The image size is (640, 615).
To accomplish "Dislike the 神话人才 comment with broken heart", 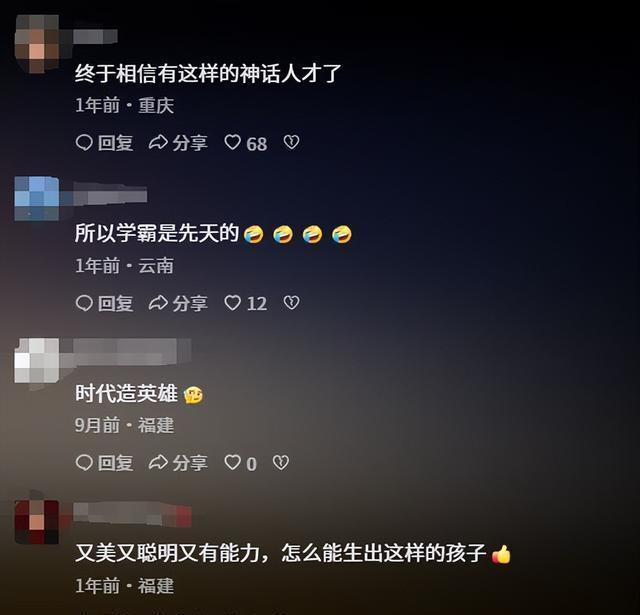I will click(x=291, y=142).
